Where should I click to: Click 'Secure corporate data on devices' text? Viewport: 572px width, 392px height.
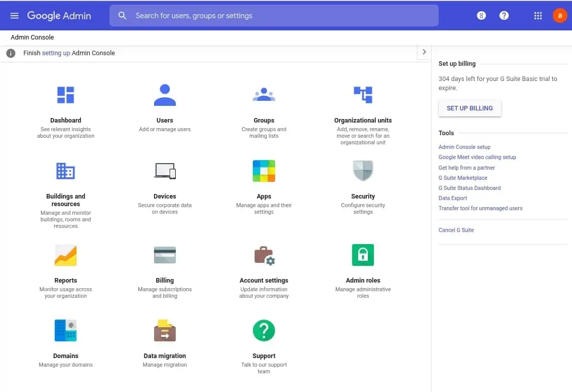pos(165,209)
